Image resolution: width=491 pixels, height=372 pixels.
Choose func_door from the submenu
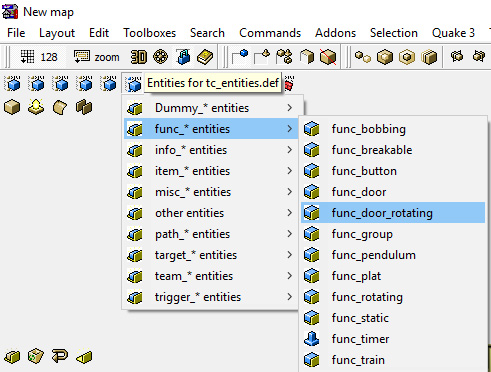(393, 192)
